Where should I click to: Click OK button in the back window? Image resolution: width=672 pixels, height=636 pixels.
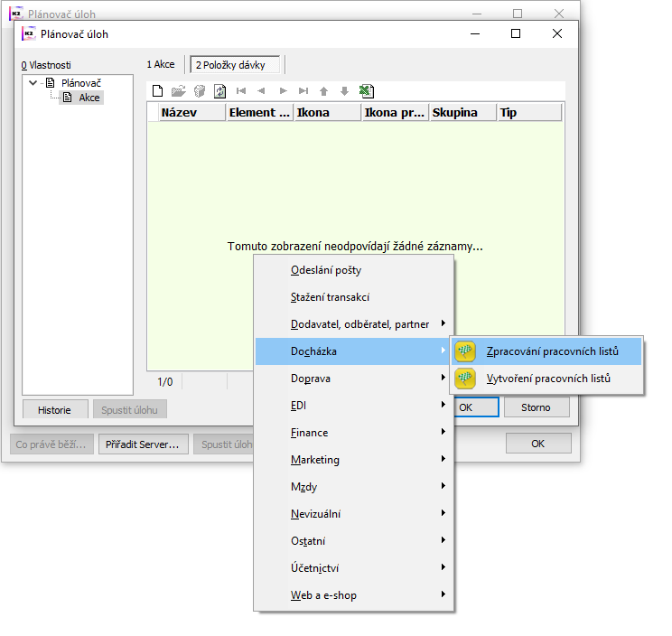click(x=538, y=444)
